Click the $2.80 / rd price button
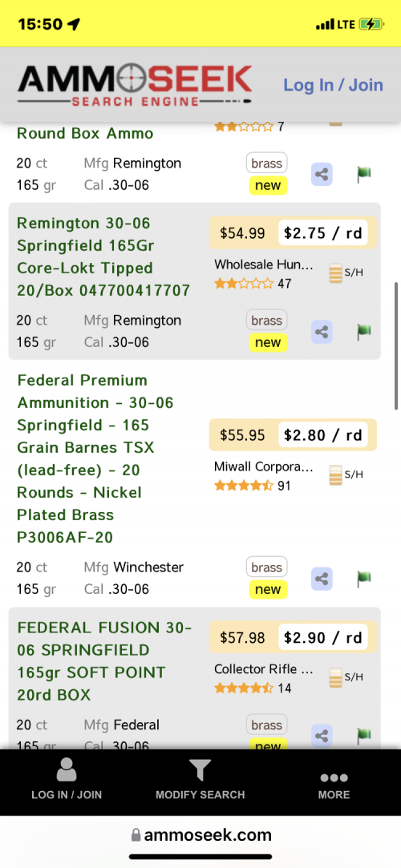The height and width of the screenshot is (868, 401). coord(323,434)
